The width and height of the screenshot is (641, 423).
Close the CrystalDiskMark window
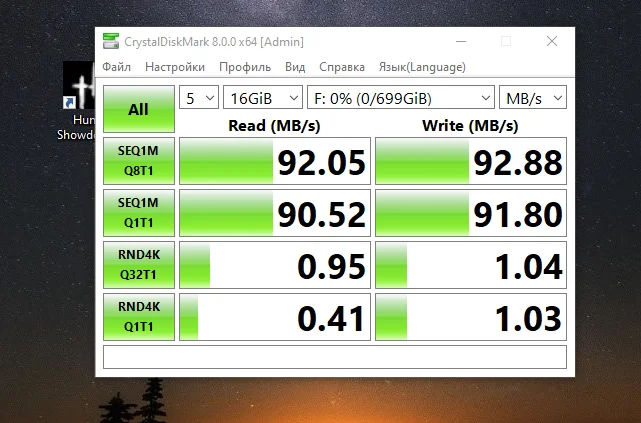click(x=552, y=41)
